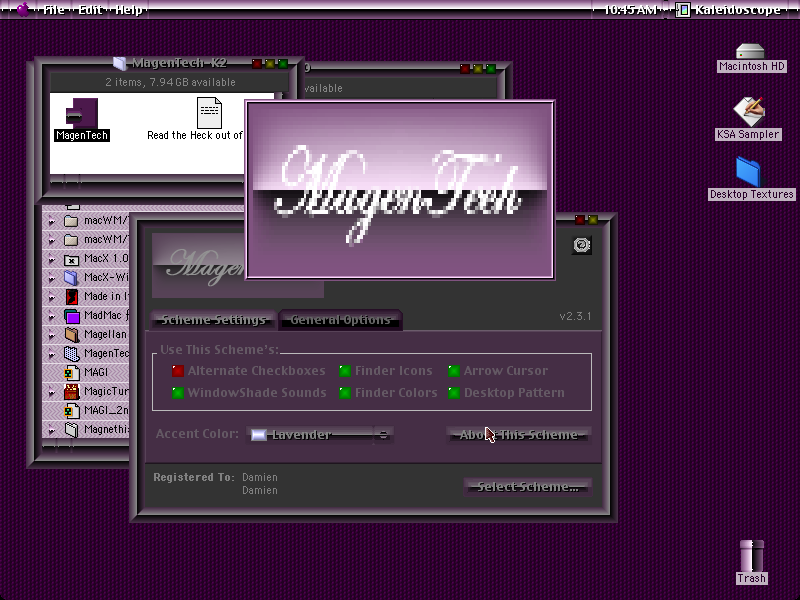Click the MagicTur red box icon
The width and height of the screenshot is (800, 600).
(71, 391)
